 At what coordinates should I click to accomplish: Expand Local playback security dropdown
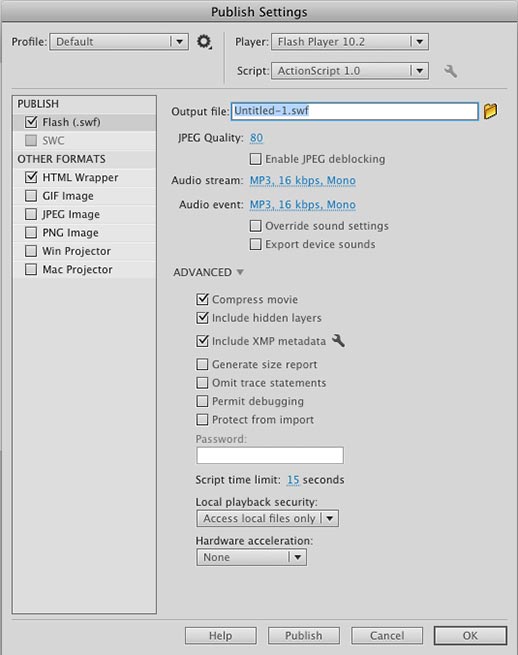(267, 518)
